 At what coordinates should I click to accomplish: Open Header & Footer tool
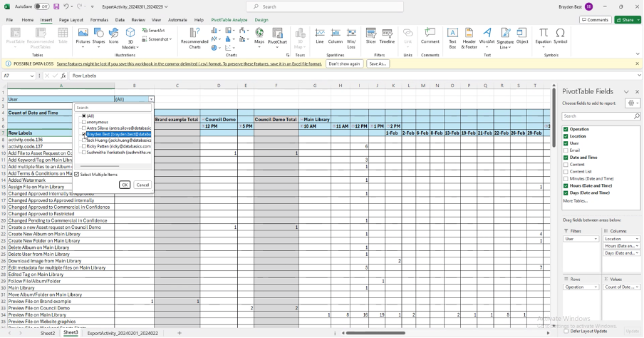[x=469, y=39]
